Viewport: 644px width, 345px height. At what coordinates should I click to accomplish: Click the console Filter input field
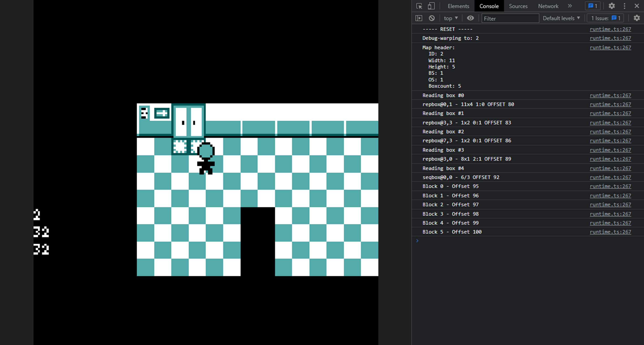coord(510,18)
